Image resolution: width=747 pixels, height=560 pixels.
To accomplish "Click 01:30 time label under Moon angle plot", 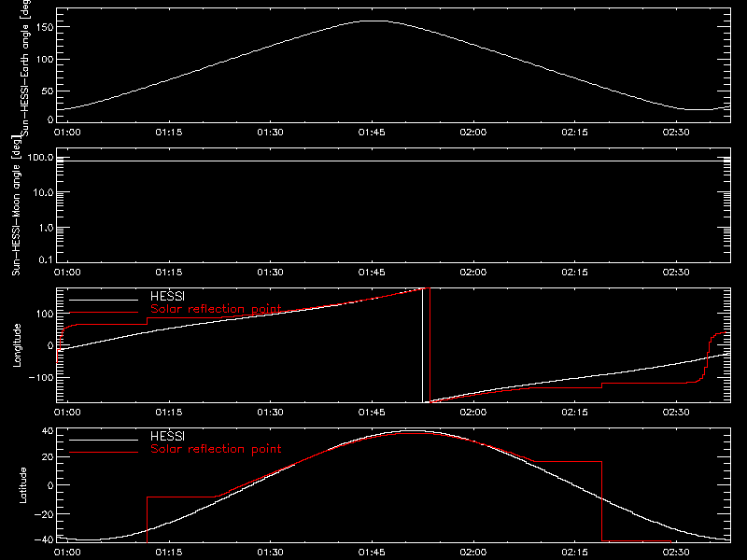I will coord(270,273).
